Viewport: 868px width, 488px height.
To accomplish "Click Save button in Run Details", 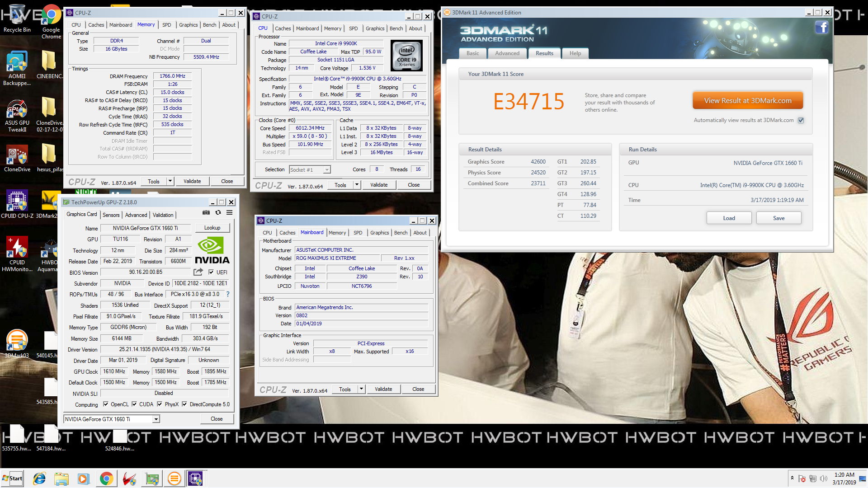I will click(778, 218).
